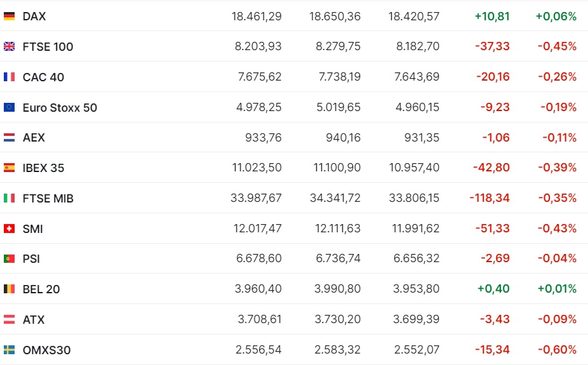588x365 pixels.
Task: Select the IBEX 35 index name
Action: [x=44, y=168]
